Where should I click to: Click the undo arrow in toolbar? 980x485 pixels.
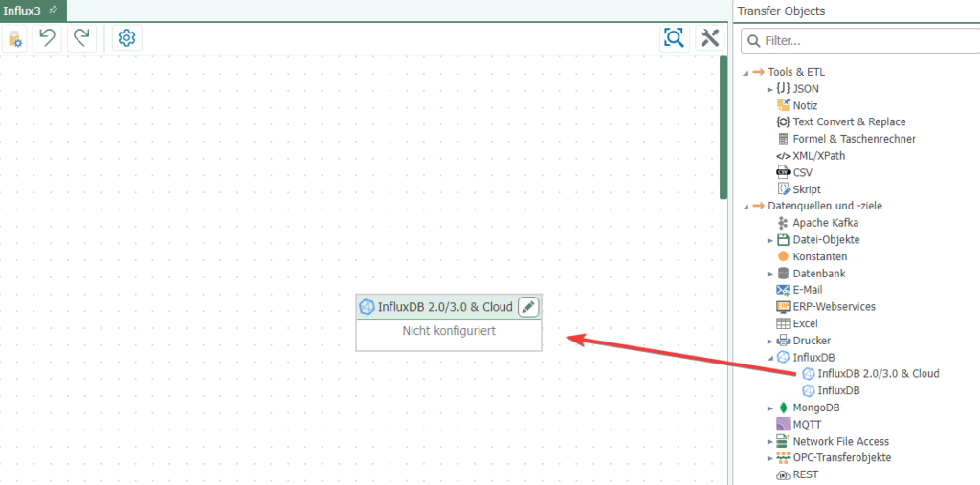click(47, 38)
